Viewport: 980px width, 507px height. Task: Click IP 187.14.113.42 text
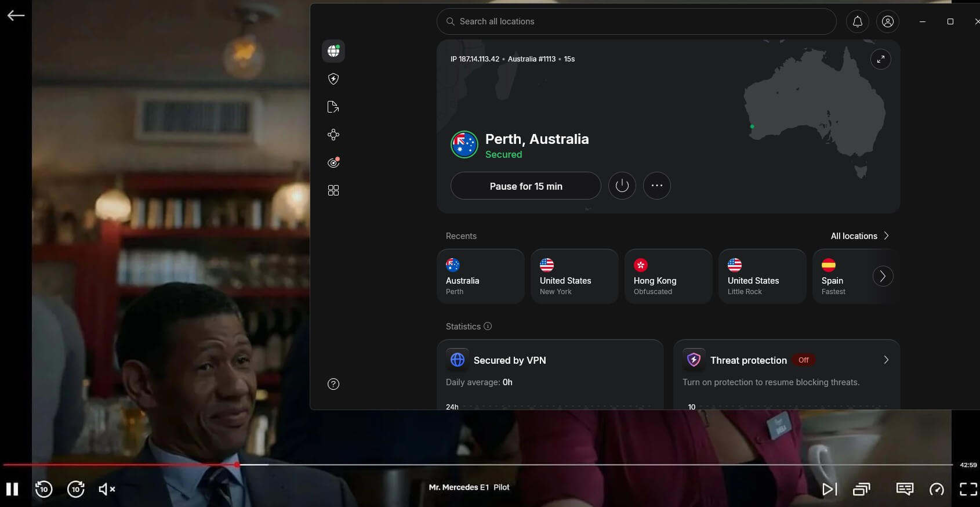point(475,59)
